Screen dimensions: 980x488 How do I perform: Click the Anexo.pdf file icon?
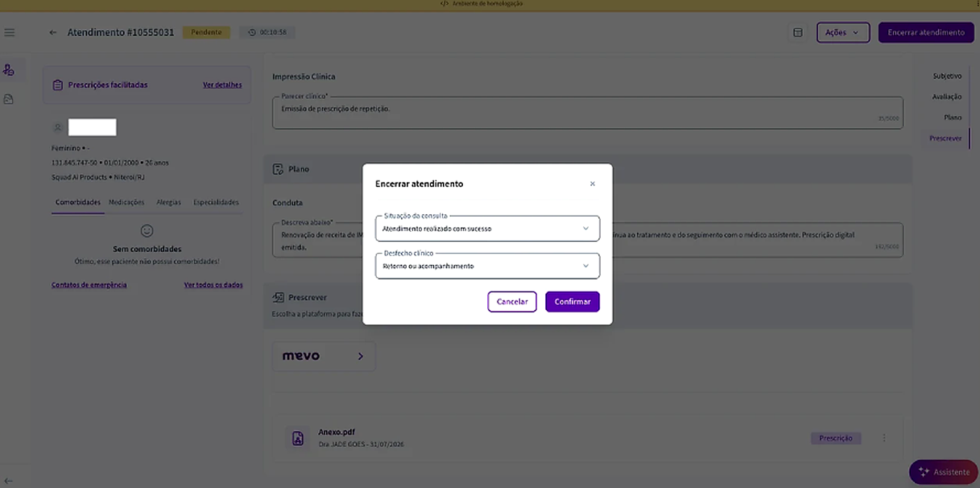pos(298,438)
